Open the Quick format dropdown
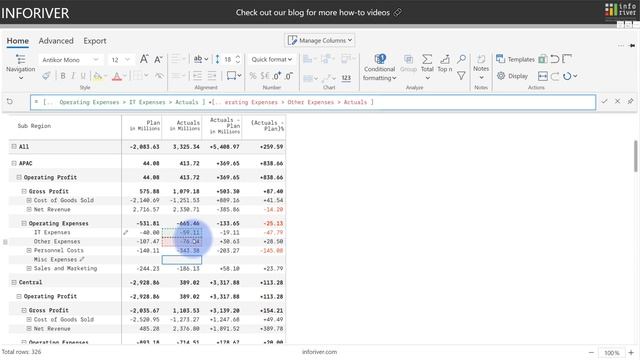 point(271,60)
